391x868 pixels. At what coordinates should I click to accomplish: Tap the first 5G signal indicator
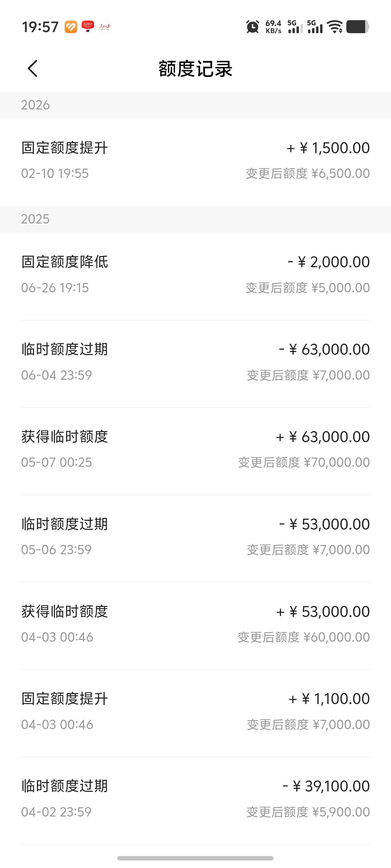[x=295, y=27]
